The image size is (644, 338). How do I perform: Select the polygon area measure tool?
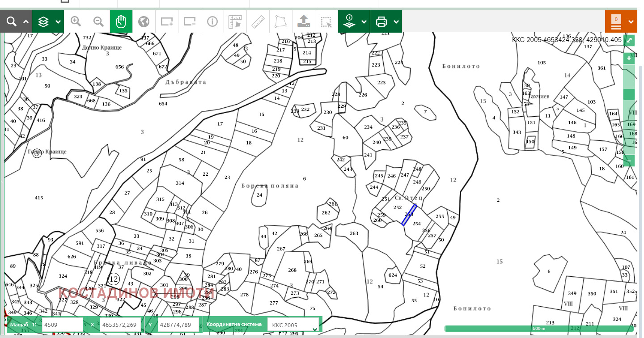point(281,21)
